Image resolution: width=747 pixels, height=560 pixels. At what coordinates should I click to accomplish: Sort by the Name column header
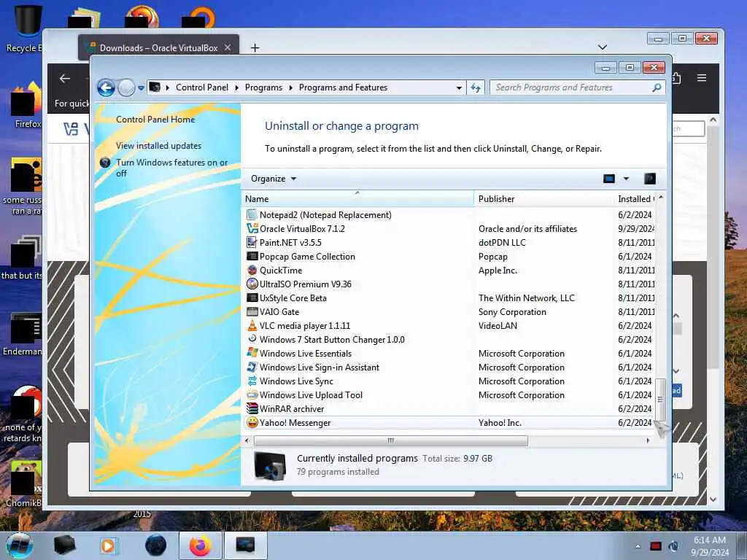[x=357, y=198]
